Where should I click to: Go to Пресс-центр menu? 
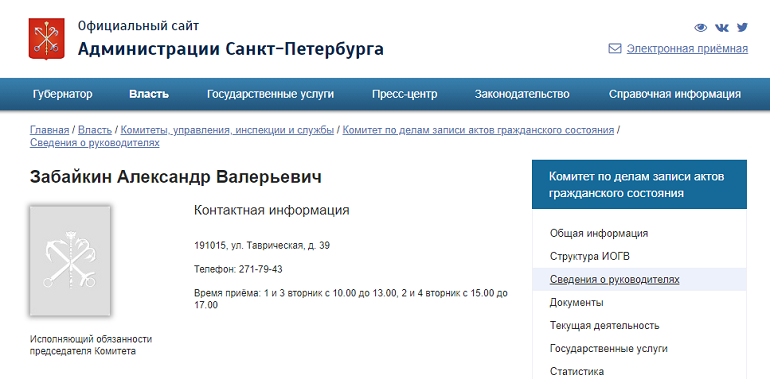coord(404,94)
